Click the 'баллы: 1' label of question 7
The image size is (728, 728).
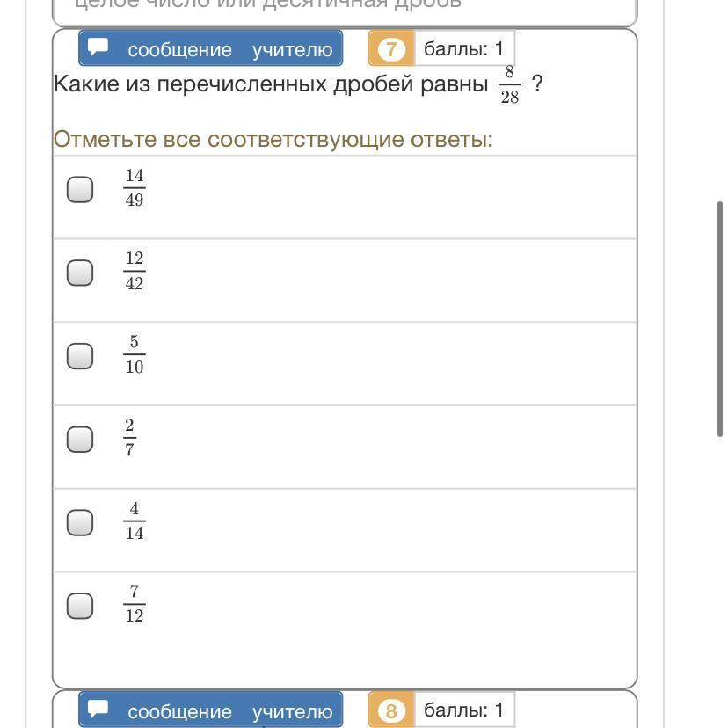pos(464,49)
